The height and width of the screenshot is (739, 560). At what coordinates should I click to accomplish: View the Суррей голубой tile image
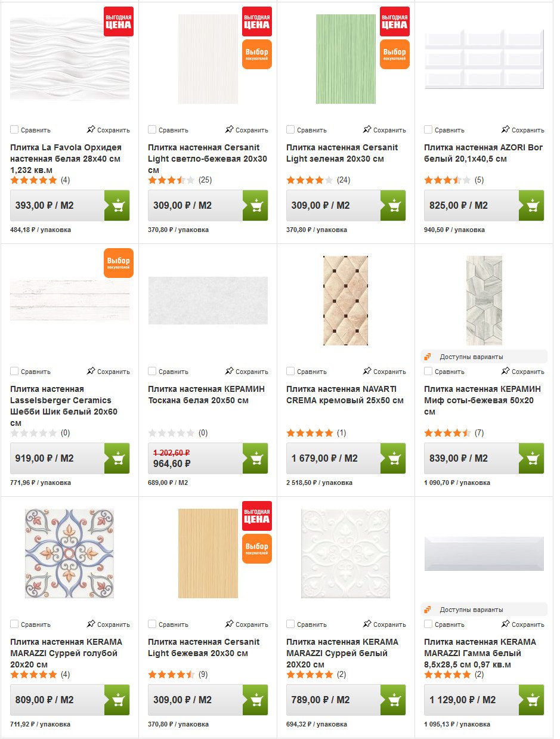coord(69,553)
